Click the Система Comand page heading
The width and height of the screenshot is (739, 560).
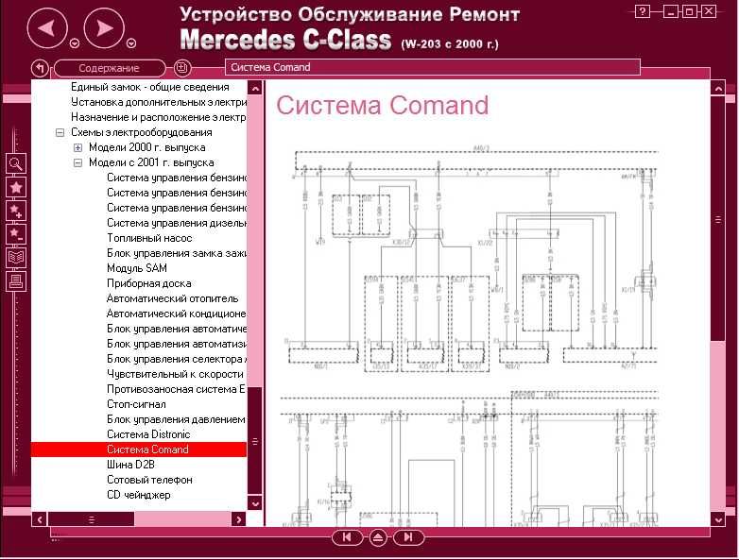click(x=382, y=105)
